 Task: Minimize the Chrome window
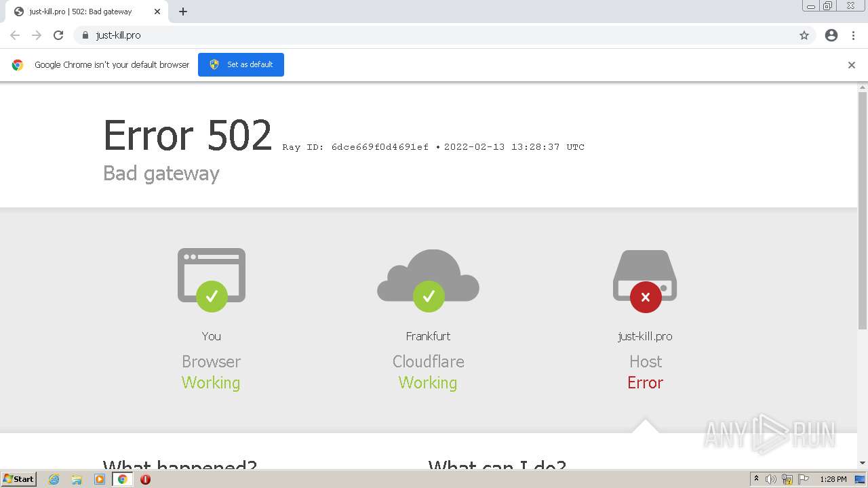click(x=811, y=6)
